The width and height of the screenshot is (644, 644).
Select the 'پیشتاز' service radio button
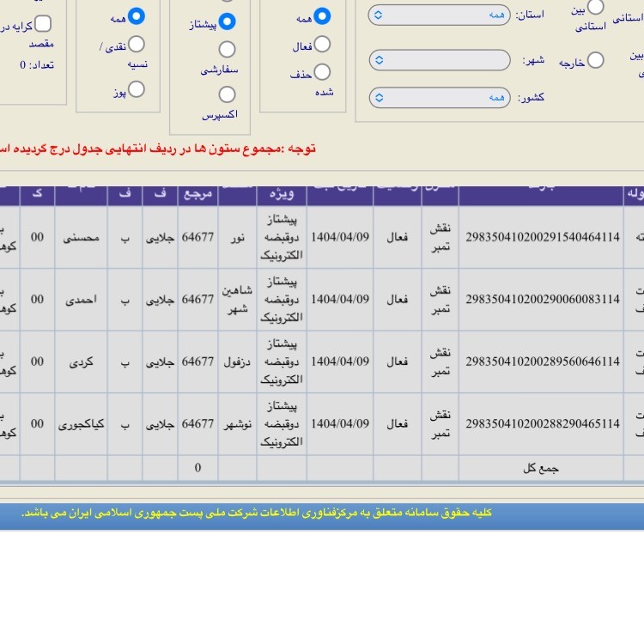click(227, 21)
